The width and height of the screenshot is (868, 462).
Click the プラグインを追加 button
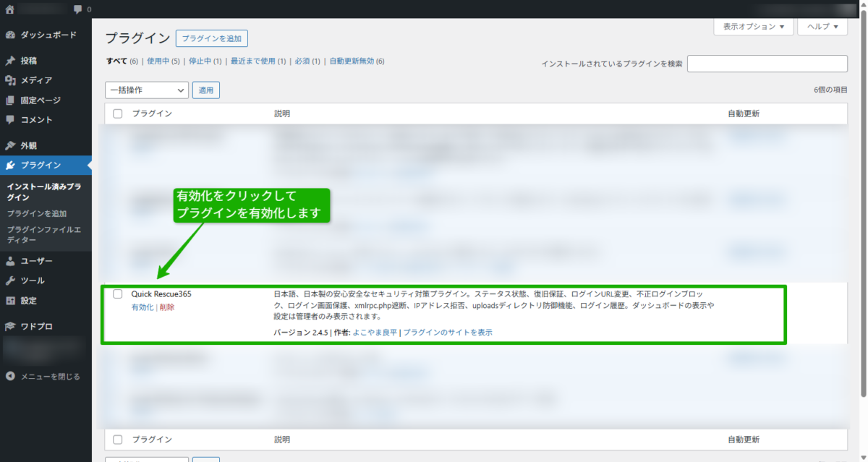[211, 38]
